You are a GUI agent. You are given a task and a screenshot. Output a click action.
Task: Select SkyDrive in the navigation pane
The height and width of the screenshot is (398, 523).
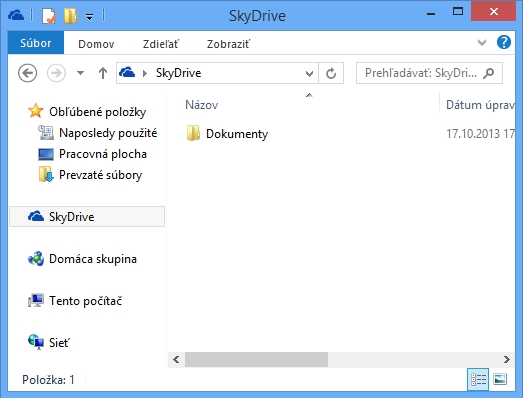[x=87, y=217]
